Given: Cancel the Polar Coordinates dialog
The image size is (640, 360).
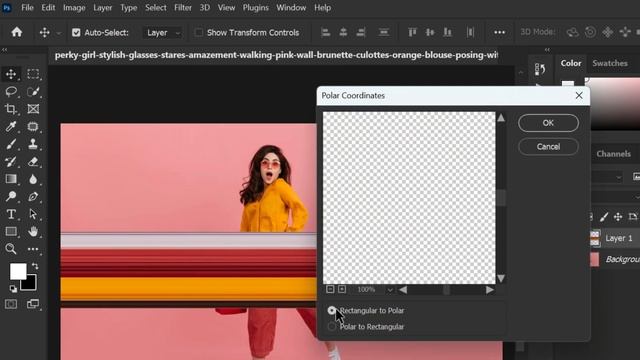Looking at the screenshot, I should [x=548, y=147].
